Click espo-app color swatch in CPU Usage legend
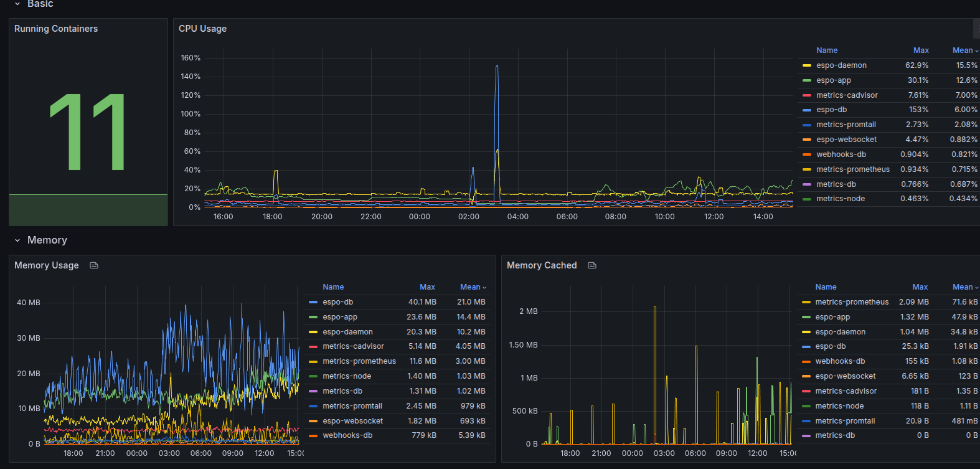 pos(807,80)
